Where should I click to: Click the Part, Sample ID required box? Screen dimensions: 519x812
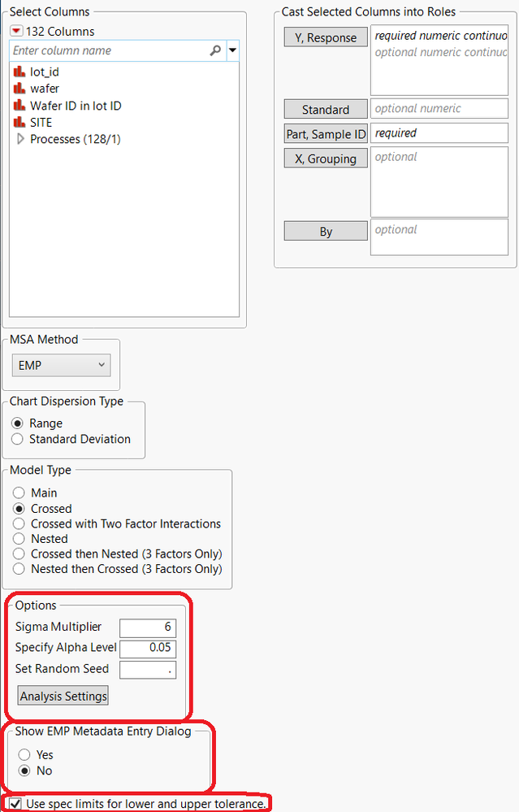tap(439, 133)
